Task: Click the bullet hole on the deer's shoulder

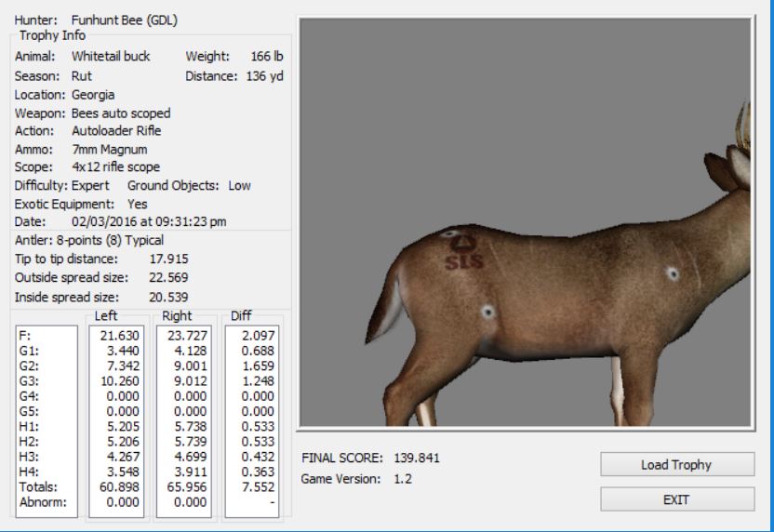Action: [672, 273]
